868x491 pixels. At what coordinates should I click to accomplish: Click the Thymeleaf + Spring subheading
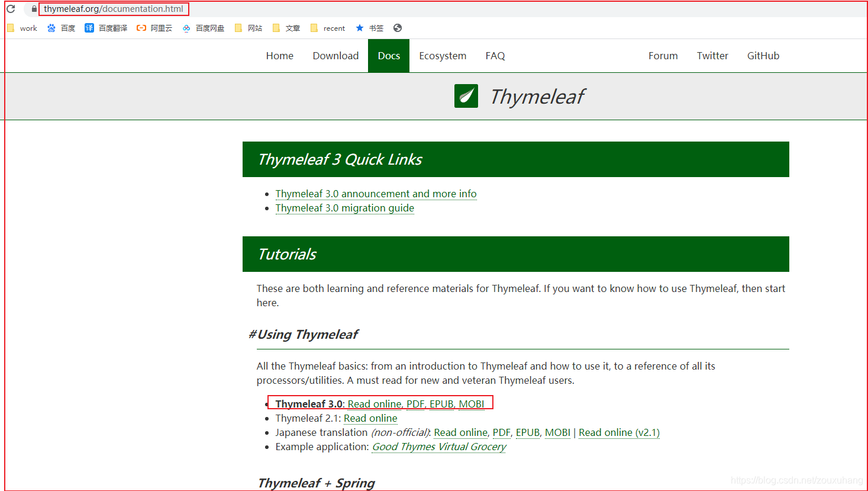tap(316, 483)
